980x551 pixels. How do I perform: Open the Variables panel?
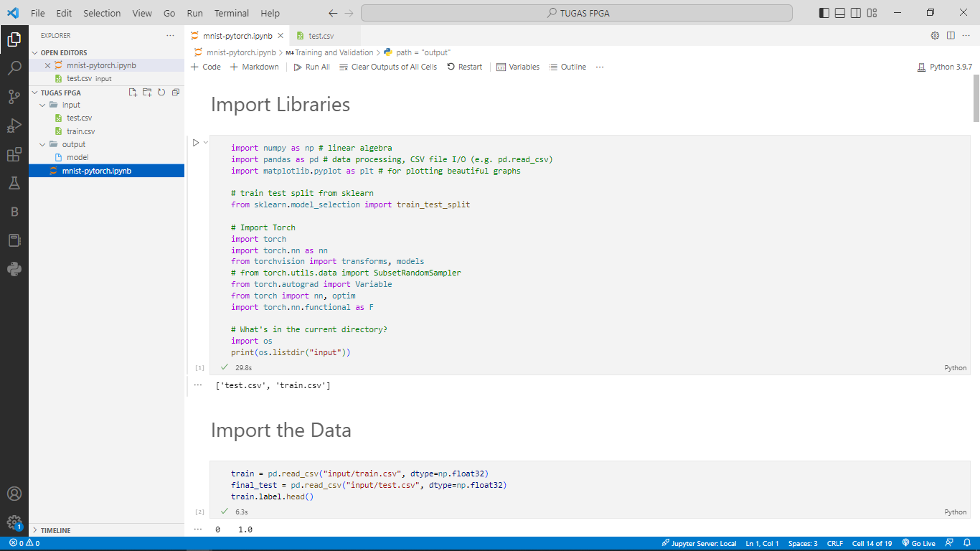518,67
